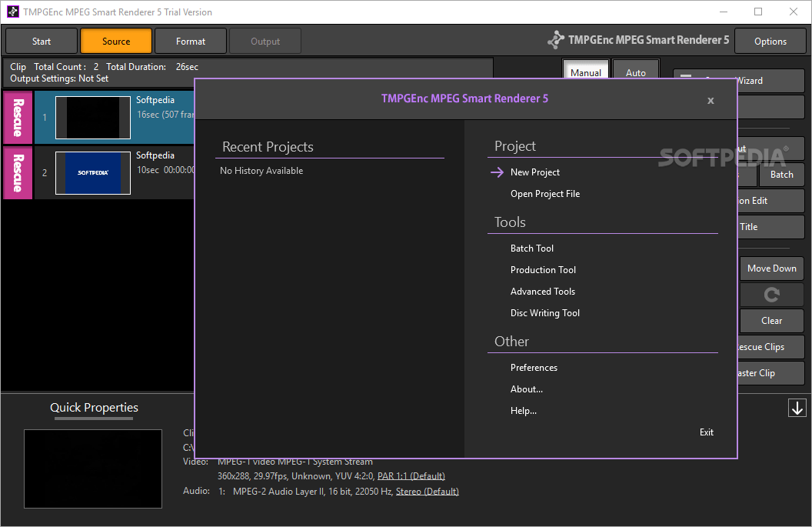Open the Help... entry
This screenshot has height=527, width=812.
coord(524,411)
